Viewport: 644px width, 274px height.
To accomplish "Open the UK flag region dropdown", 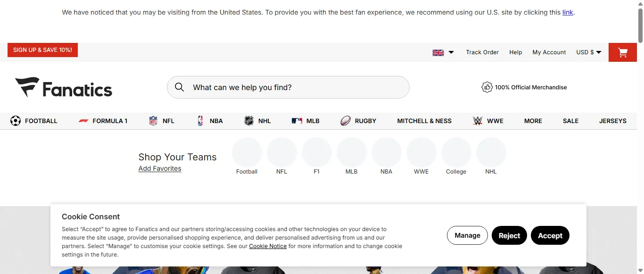I will [443, 52].
